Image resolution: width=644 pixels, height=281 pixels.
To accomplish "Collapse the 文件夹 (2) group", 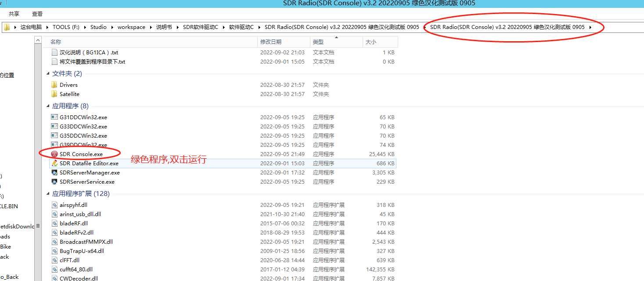I will [48, 74].
